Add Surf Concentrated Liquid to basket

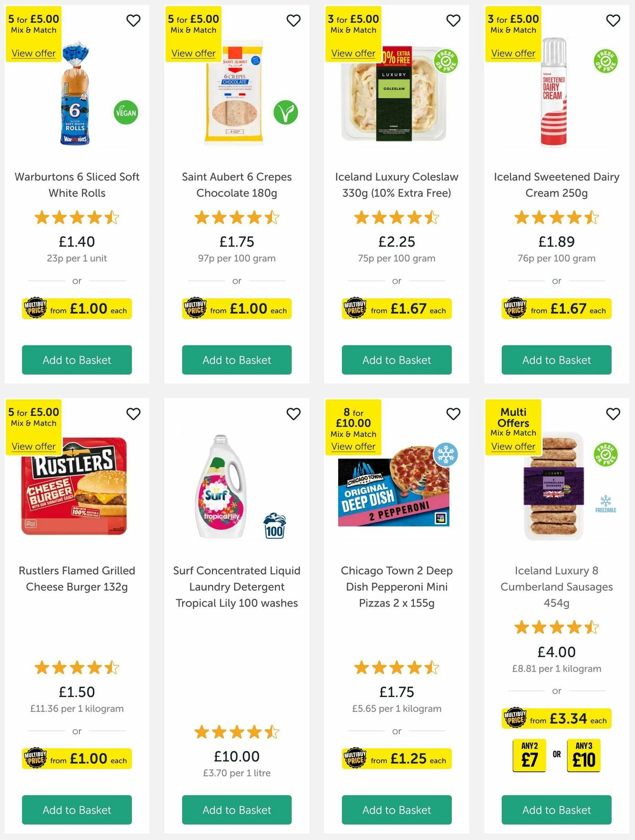pyautogui.click(x=237, y=810)
